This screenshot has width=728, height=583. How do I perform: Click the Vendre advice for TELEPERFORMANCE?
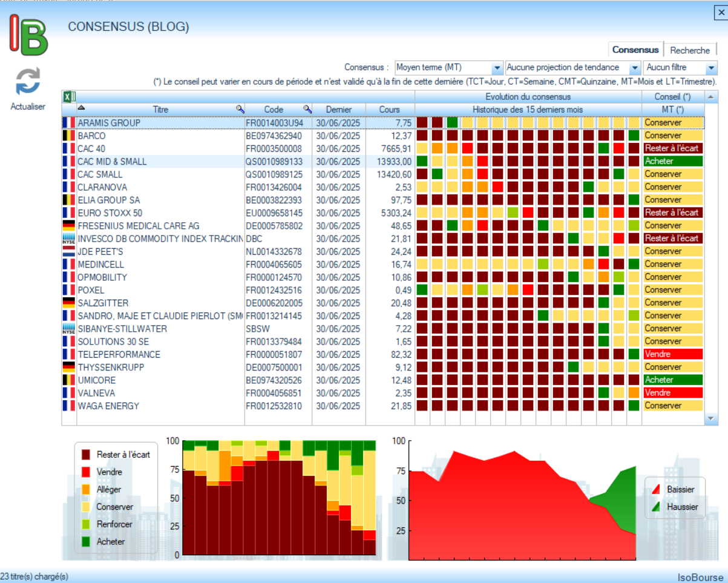(673, 354)
